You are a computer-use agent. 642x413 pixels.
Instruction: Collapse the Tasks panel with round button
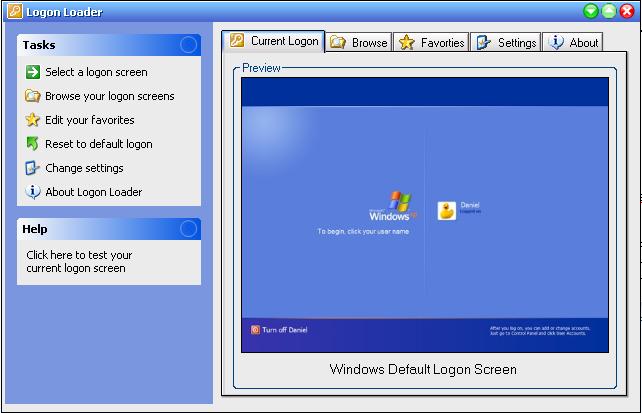point(188,45)
